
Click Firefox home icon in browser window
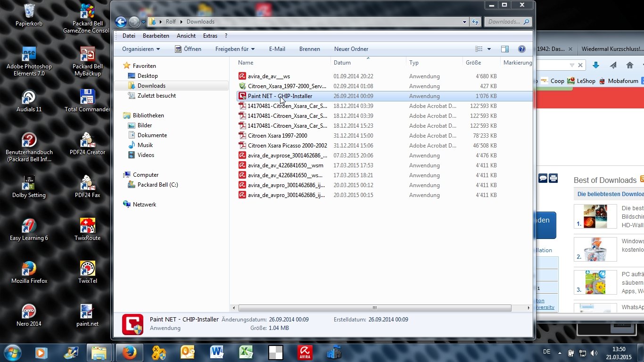tap(629, 65)
